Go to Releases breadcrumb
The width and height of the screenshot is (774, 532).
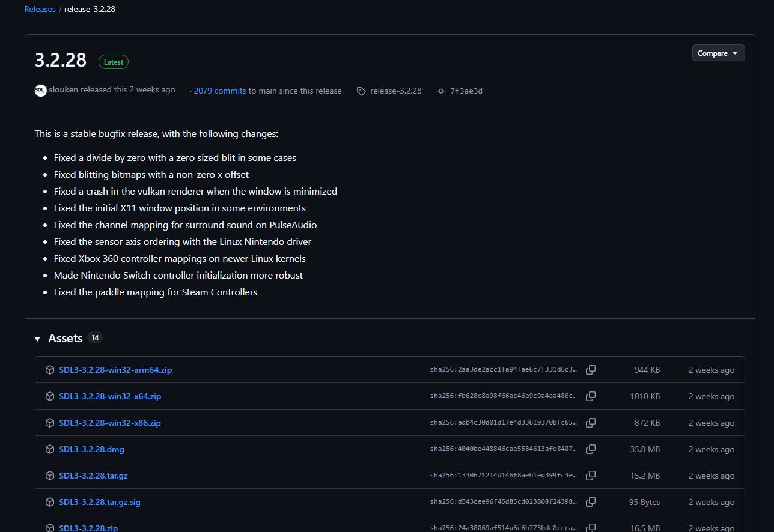pos(40,9)
